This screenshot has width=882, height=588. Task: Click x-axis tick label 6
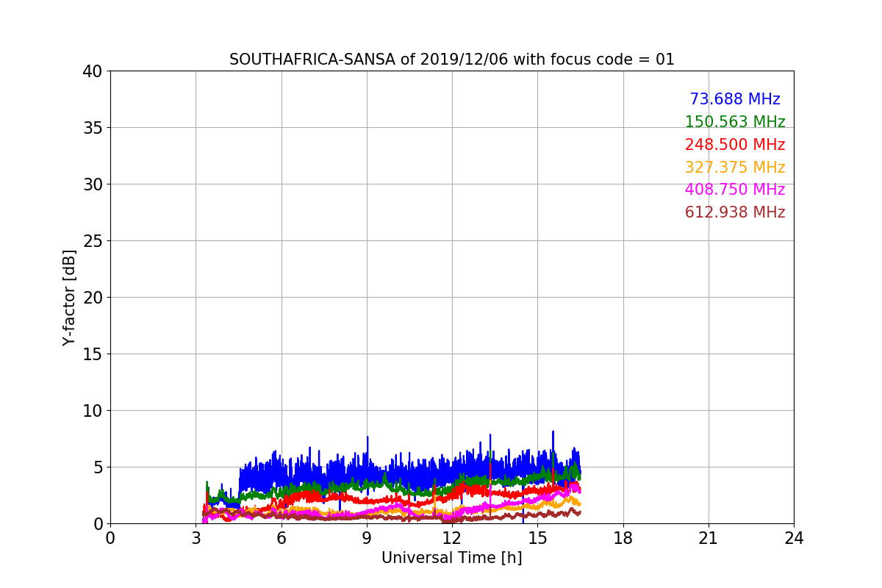[x=282, y=538]
